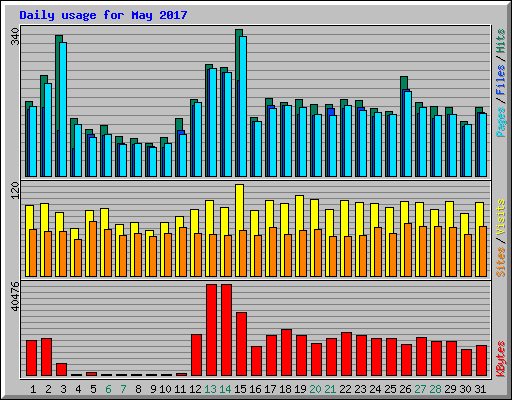Click the KBytes legend label

coord(501,359)
